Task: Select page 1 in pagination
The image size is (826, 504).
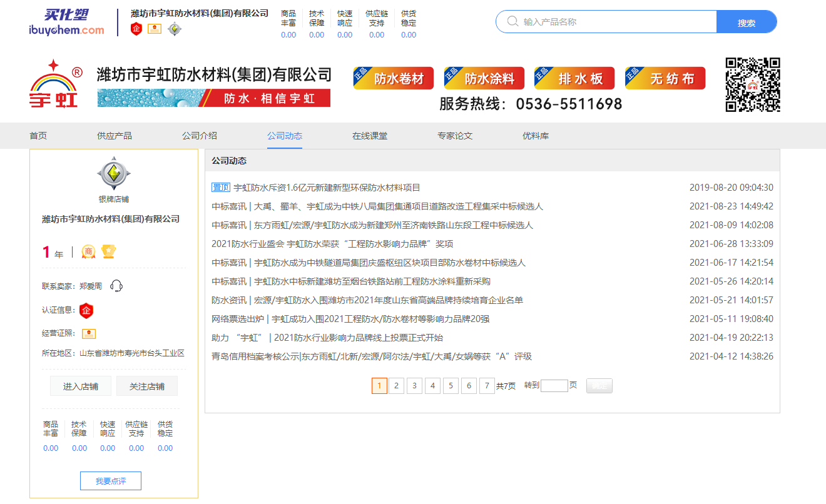Action: click(379, 386)
